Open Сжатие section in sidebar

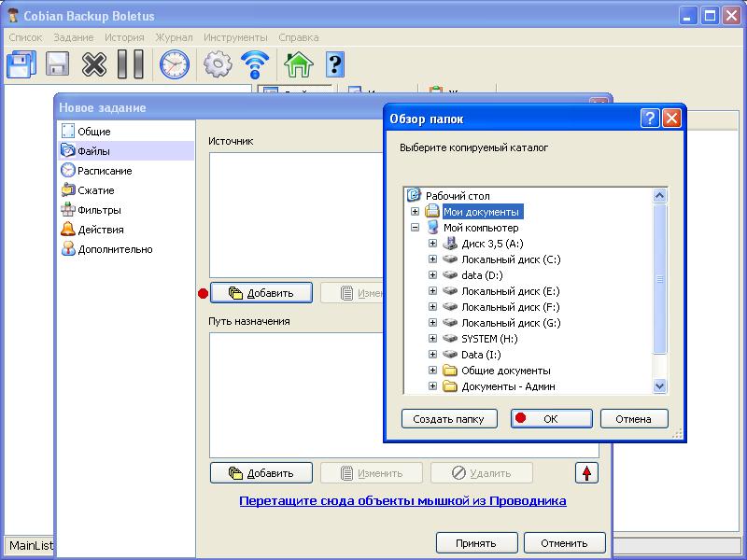coord(126,190)
